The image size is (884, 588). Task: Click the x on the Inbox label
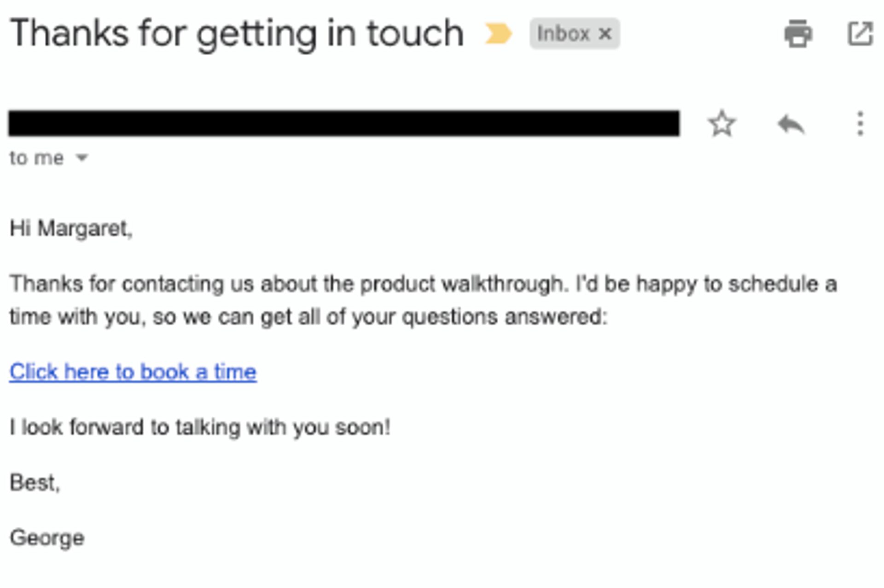pos(606,33)
